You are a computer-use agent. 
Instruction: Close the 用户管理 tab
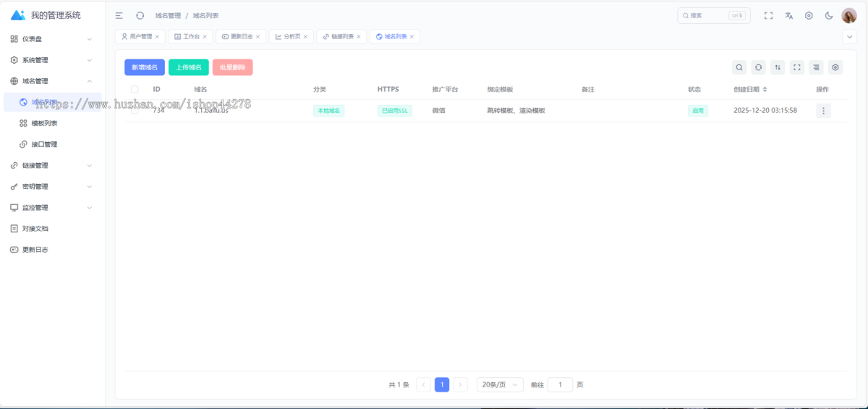pyautogui.click(x=157, y=36)
